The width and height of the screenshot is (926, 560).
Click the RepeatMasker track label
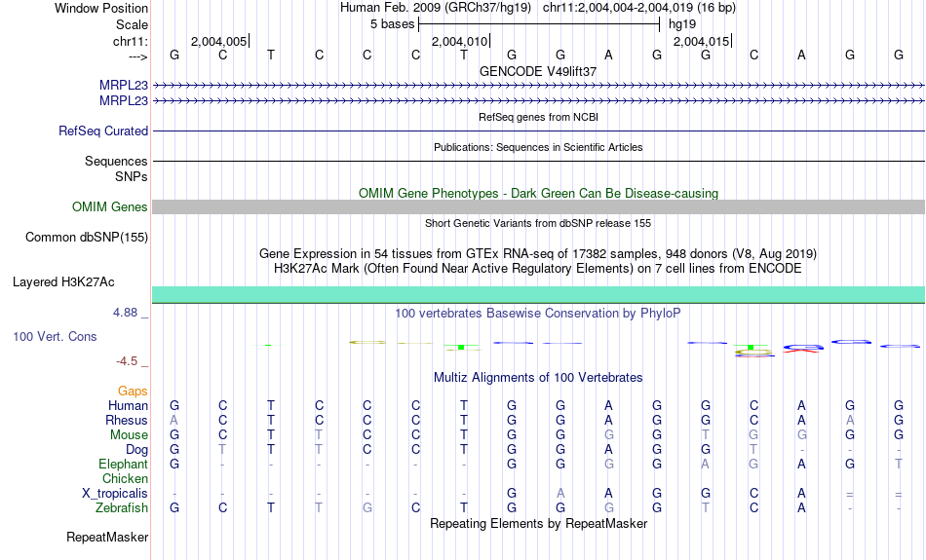coord(107,537)
